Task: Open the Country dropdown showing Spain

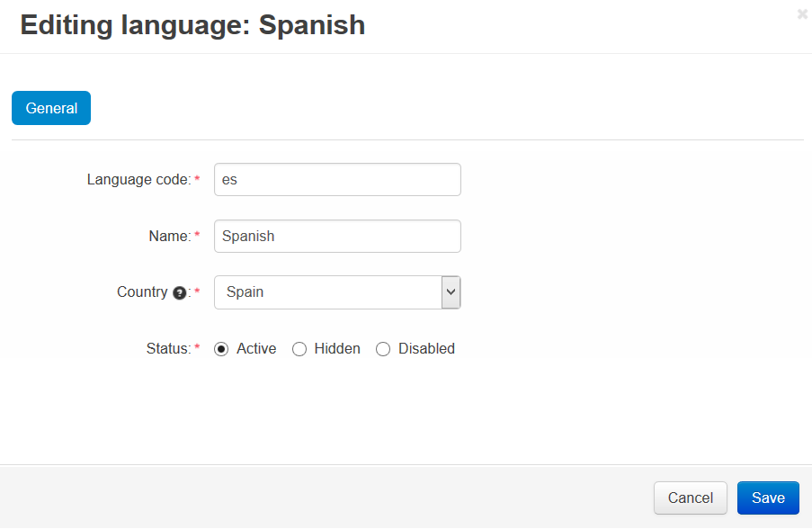Action: (337, 292)
